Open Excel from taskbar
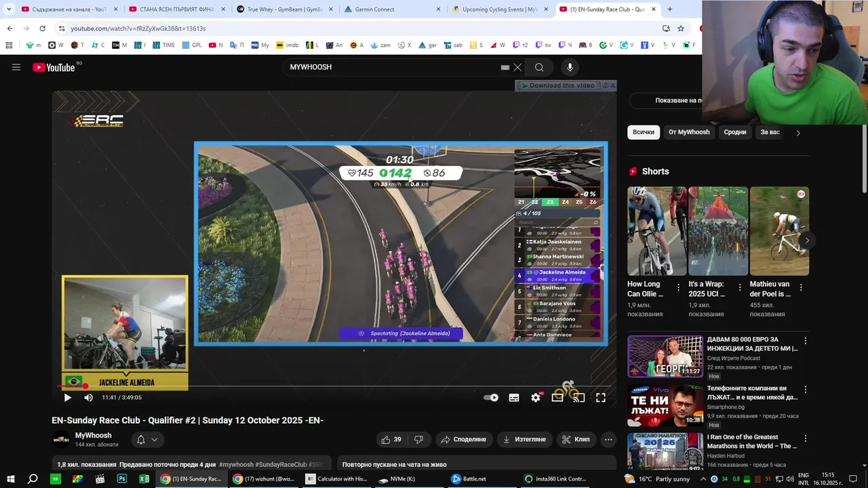This screenshot has height=488, width=868. coord(144,479)
